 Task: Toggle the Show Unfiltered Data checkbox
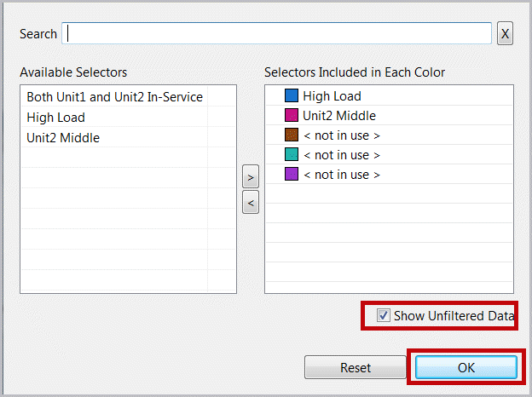point(383,316)
